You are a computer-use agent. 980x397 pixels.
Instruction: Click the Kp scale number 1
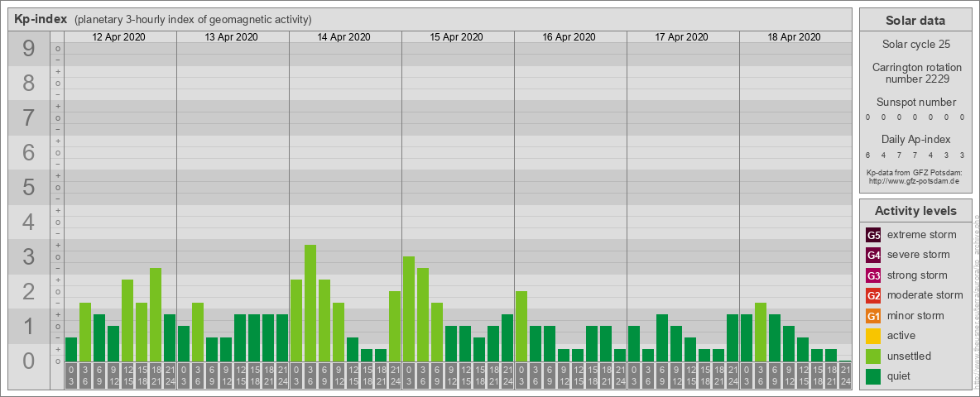(x=29, y=327)
